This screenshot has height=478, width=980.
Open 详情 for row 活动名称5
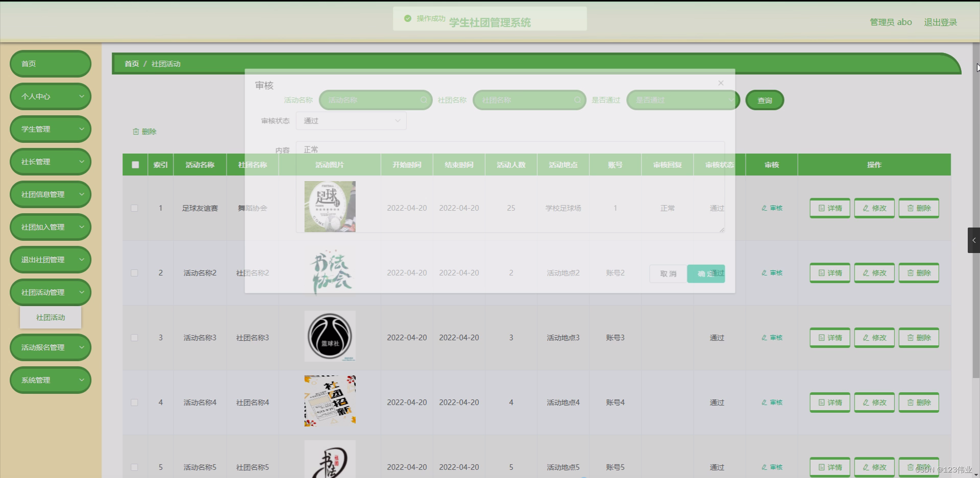[830, 467]
